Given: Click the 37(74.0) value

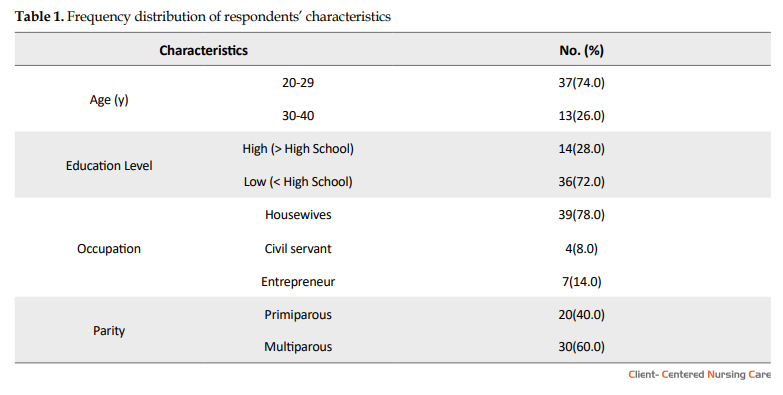Looking at the screenshot, I should coord(581,82).
